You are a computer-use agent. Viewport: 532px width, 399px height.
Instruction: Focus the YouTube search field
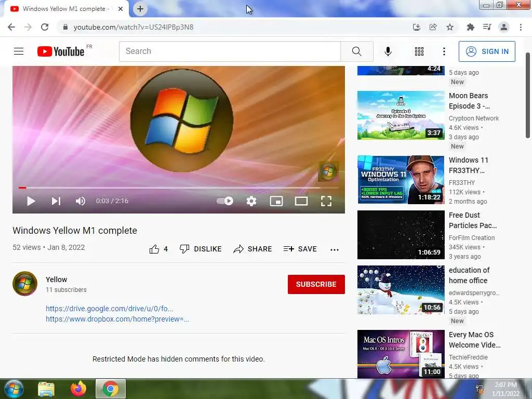pos(230,51)
